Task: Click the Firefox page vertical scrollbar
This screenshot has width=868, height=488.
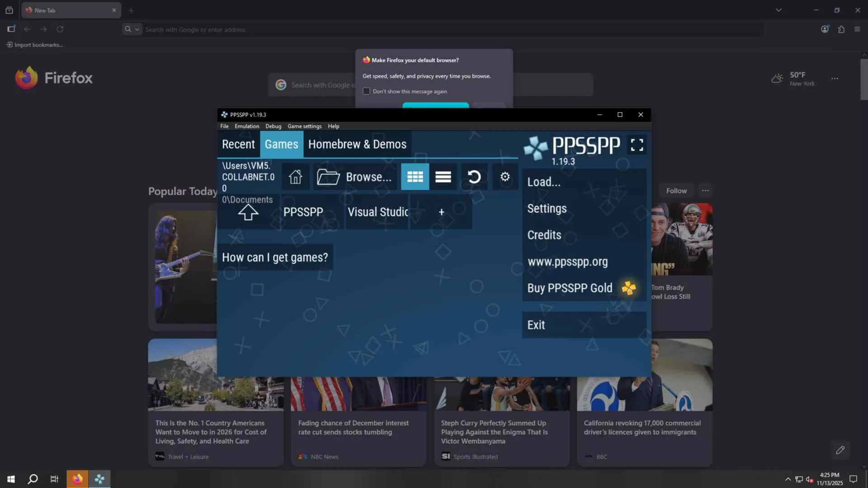Action: 863,80
